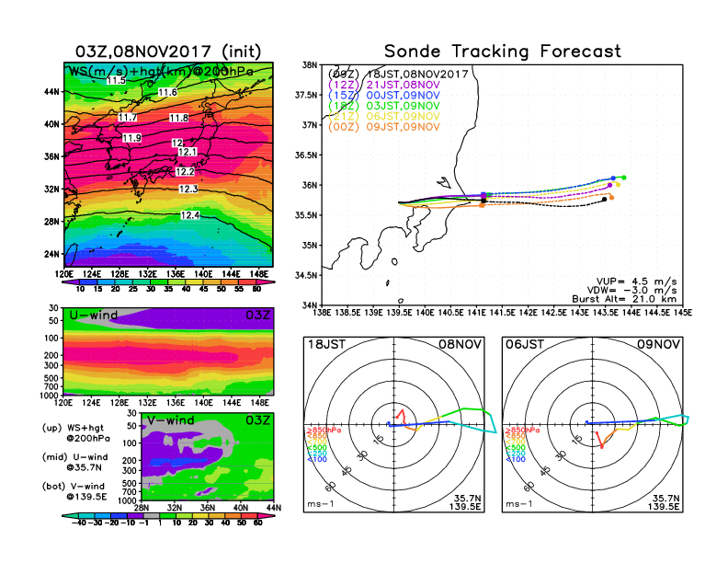
Task: Click the gray swatch between -1 and 1 on the bottom colorbar
Action: (152, 516)
